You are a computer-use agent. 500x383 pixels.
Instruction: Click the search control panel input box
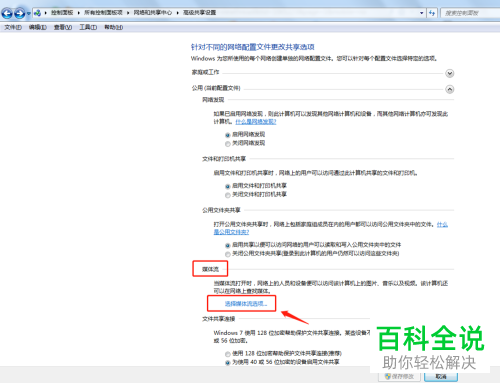pos(470,13)
